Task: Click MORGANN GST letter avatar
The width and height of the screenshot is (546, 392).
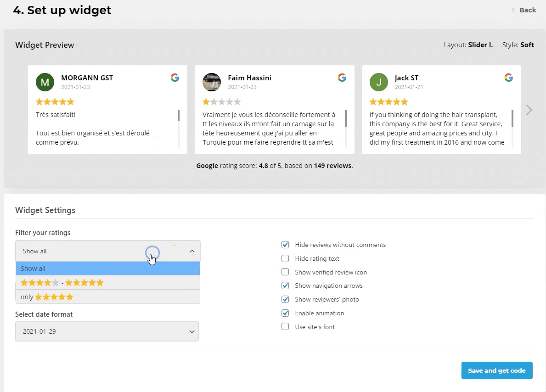Action: click(x=45, y=82)
